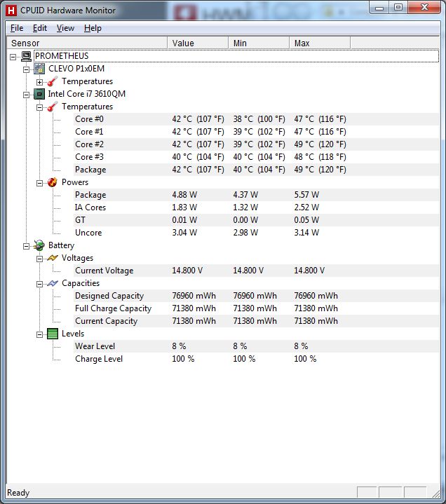
Task: Click the Sensor column header
Action: coord(87,43)
